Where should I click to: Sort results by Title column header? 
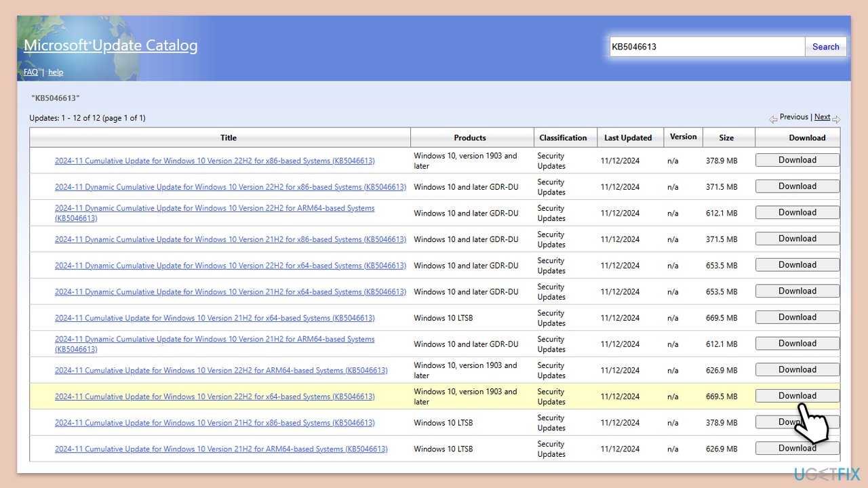click(x=228, y=138)
